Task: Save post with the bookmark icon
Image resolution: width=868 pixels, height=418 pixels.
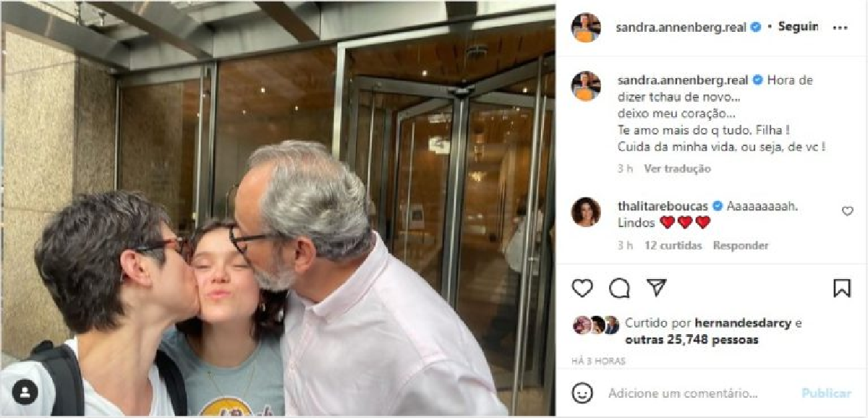Action: pyautogui.click(x=842, y=288)
